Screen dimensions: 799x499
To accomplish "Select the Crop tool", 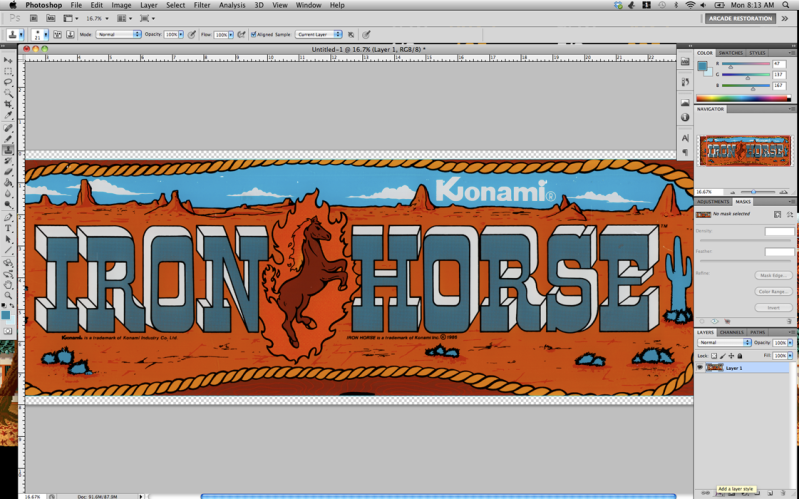I will coord(8,104).
